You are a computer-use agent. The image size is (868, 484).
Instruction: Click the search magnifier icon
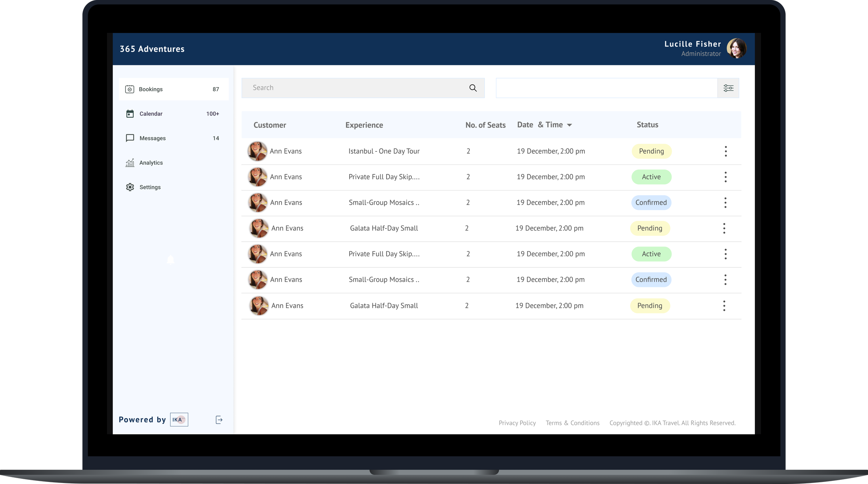point(473,88)
